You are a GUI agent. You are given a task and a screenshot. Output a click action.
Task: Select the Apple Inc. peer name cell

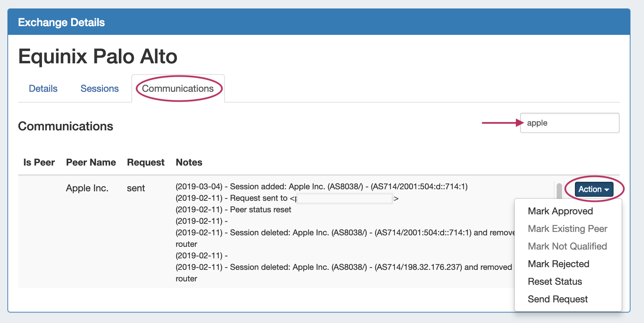pyautogui.click(x=87, y=188)
